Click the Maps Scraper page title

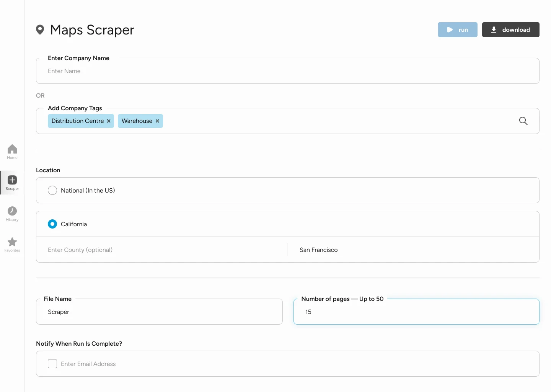point(92,30)
